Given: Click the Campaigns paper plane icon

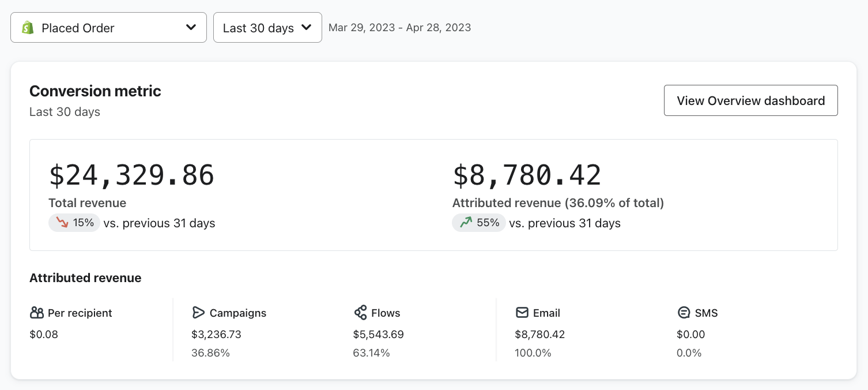Looking at the screenshot, I should click(x=198, y=313).
